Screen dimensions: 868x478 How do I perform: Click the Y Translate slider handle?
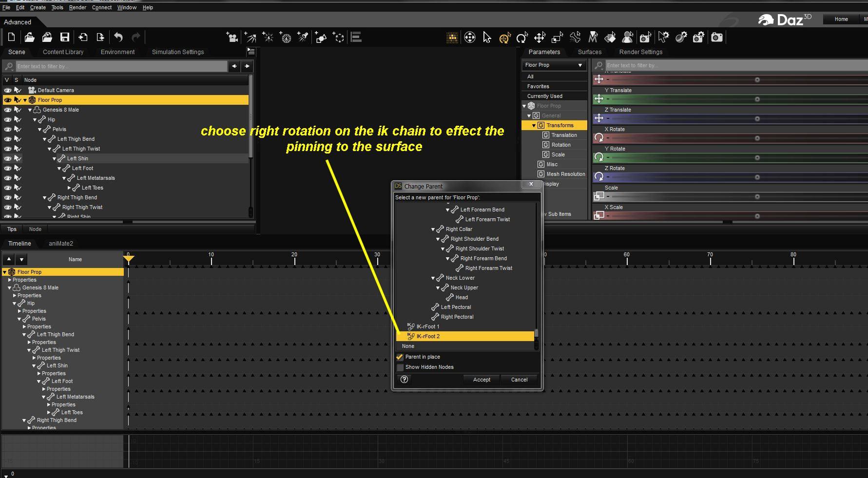(x=757, y=99)
